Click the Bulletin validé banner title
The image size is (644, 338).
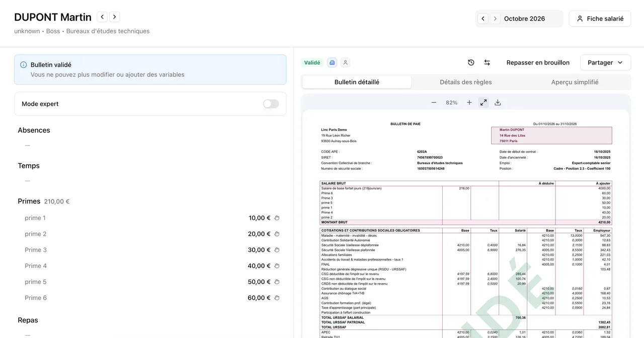[51, 65]
